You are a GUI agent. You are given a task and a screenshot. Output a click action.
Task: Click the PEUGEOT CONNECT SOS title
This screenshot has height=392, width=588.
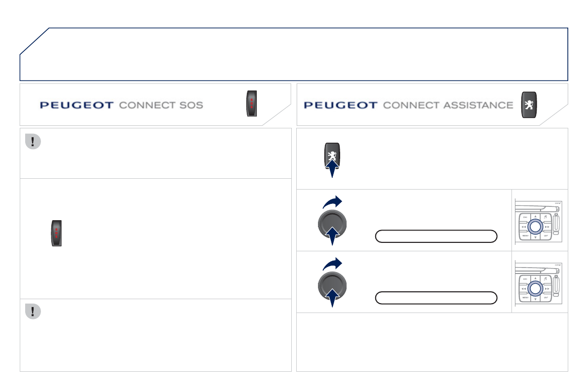[121, 105]
